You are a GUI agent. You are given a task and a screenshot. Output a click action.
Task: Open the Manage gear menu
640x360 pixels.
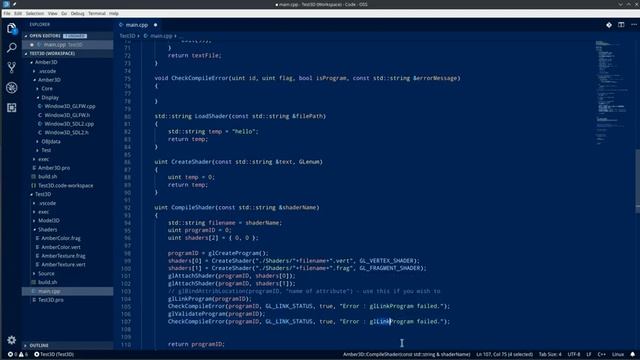tap(11, 340)
